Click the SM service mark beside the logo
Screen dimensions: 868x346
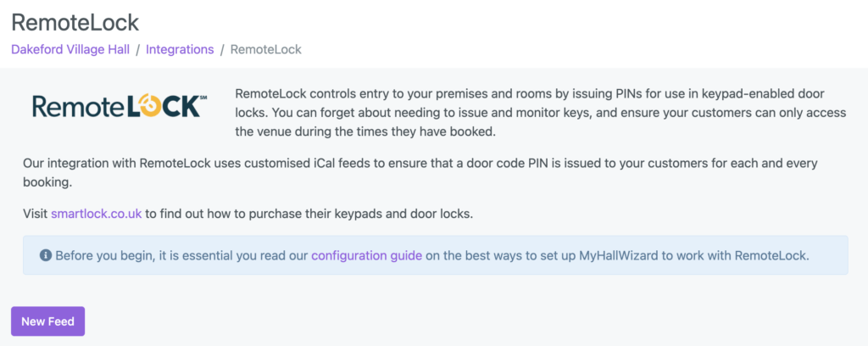201,98
